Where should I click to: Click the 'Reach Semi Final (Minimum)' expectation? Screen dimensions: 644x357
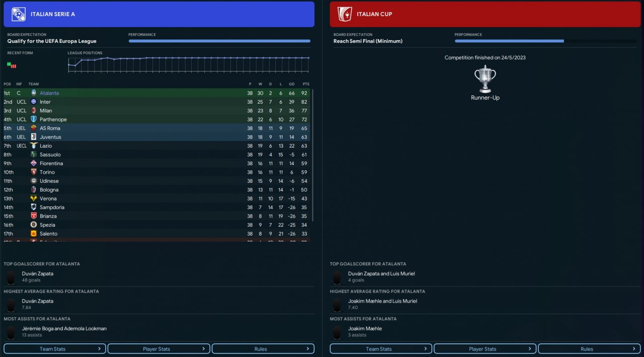tap(368, 41)
